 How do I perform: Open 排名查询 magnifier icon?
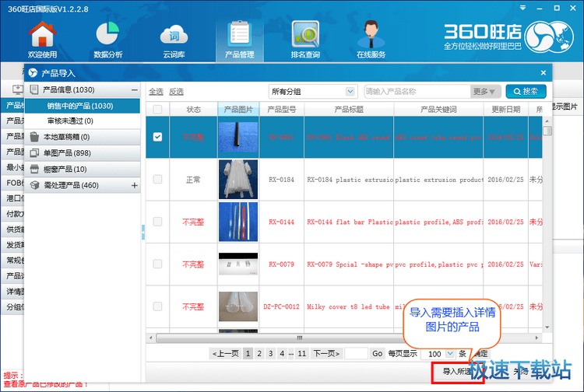(305, 34)
